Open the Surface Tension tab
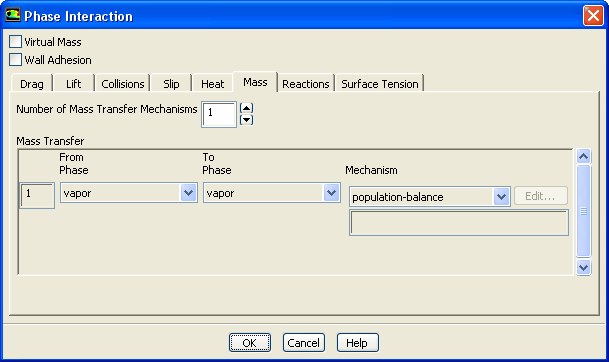Image resolution: width=609 pixels, height=362 pixels. click(379, 84)
